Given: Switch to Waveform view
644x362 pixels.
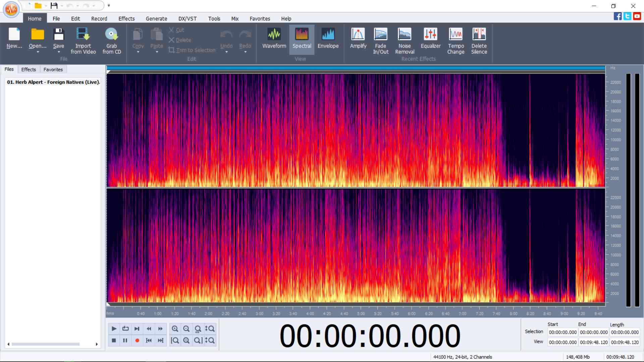Looking at the screenshot, I should (x=274, y=38).
